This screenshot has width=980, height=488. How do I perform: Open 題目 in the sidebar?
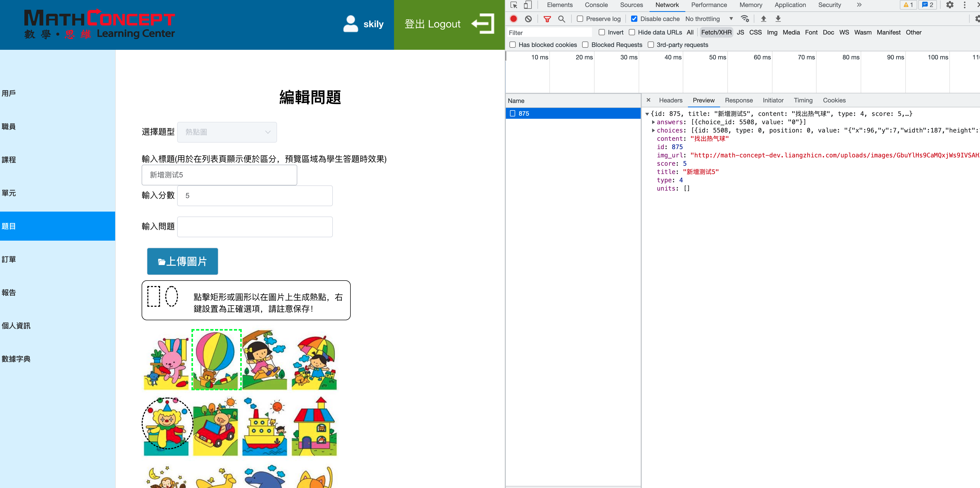tap(57, 226)
